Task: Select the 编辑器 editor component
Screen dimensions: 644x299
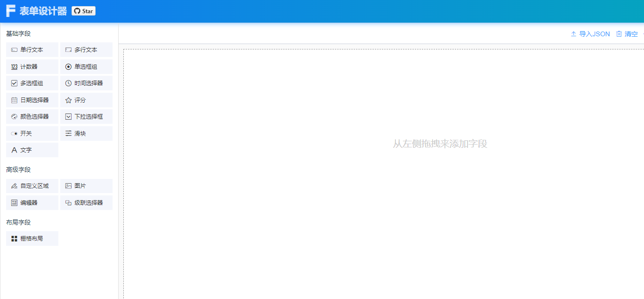Action: (x=32, y=203)
